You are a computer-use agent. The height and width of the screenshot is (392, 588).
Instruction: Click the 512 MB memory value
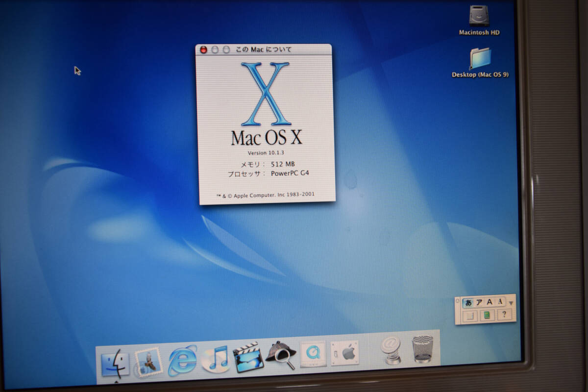pos(283,164)
